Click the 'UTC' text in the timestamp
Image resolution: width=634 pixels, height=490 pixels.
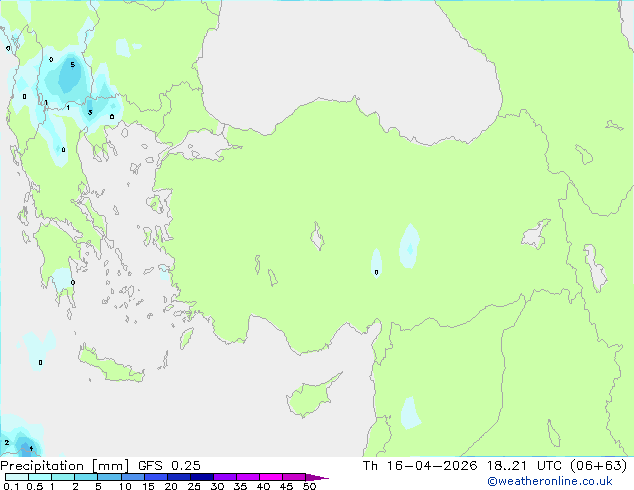549,466
